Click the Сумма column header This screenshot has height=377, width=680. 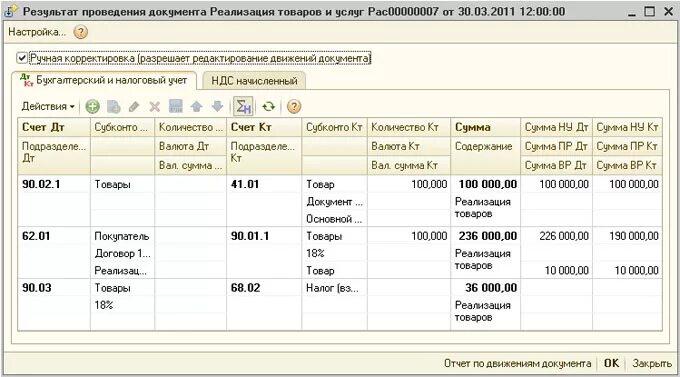(x=485, y=127)
